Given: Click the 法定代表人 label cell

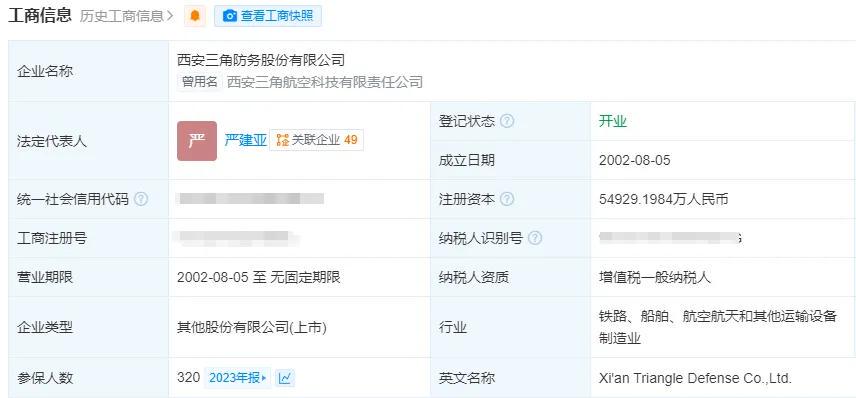Looking at the screenshot, I should (x=88, y=141).
